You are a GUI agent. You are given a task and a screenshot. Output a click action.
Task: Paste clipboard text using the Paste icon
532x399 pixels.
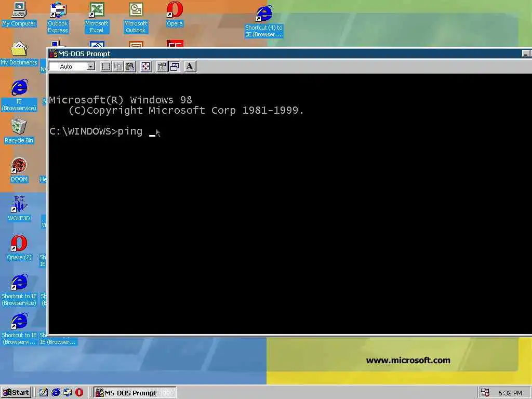tap(130, 66)
